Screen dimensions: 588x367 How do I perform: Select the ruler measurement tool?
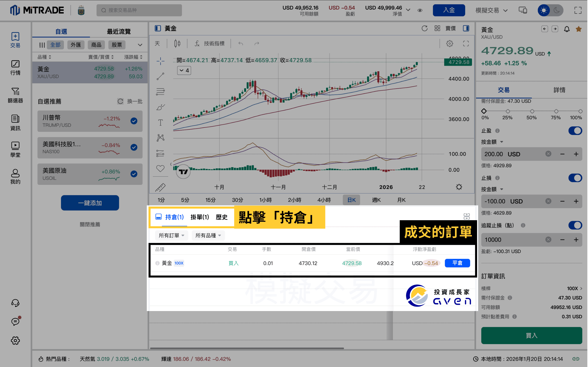click(160, 187)
